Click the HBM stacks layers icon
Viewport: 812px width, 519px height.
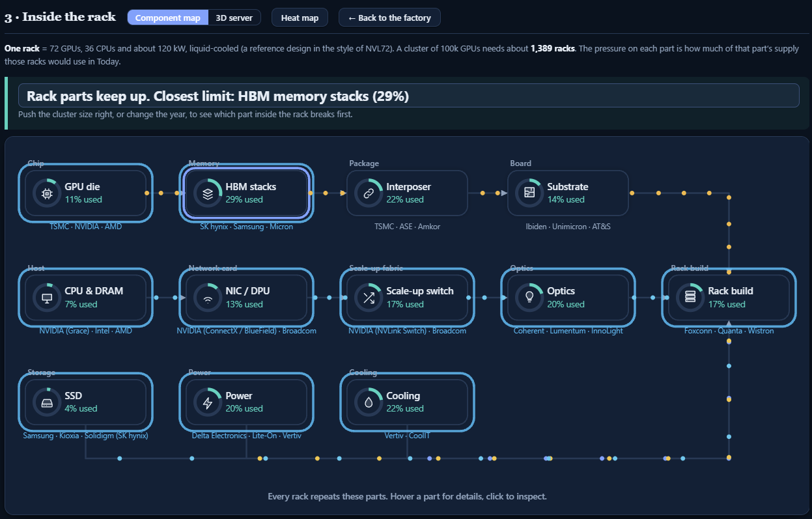208,193
